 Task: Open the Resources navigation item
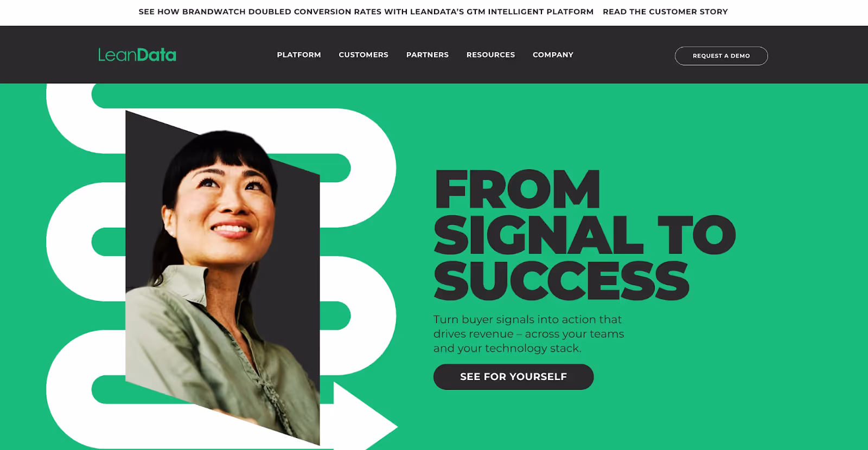click(x=490, y=55)
